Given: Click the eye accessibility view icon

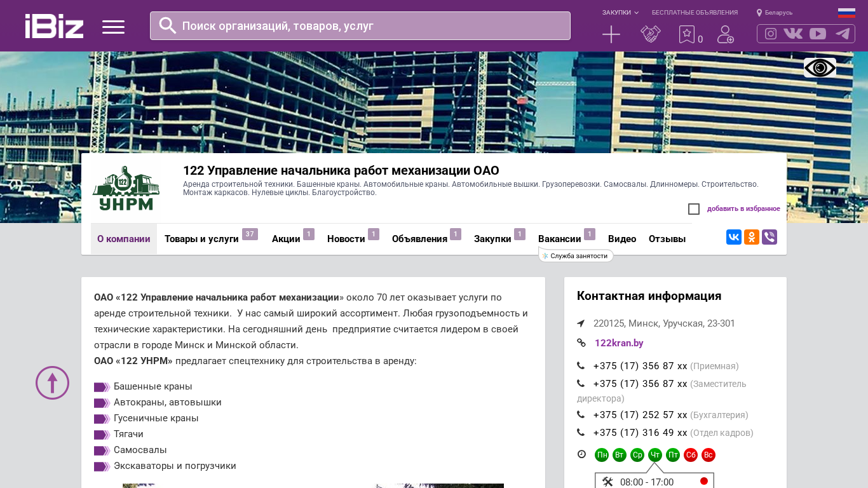Looking at the screenshot, I should pyautogui.click(x=820, y=67).
